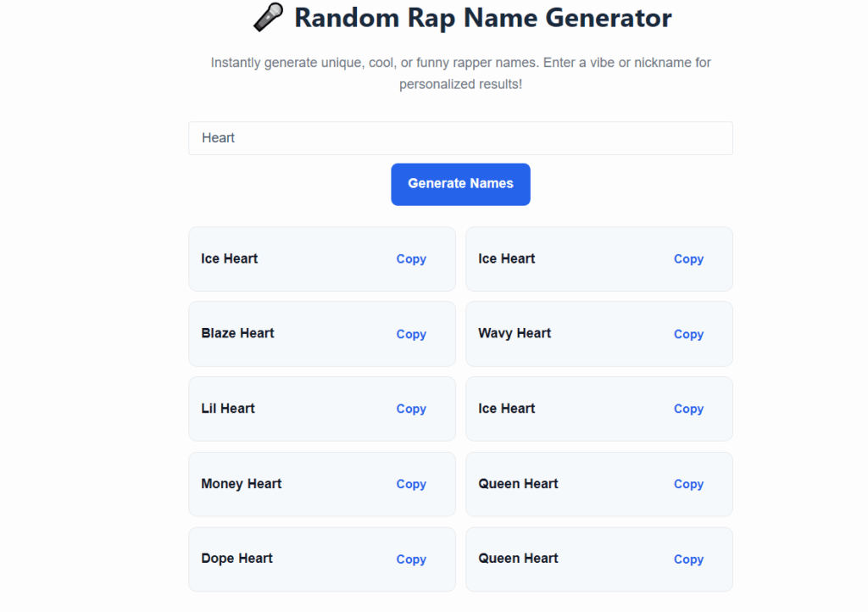Copy the 'Wavy Heart' rapper name
Viewport: 868px width, 612px height.
click(688, 334)
